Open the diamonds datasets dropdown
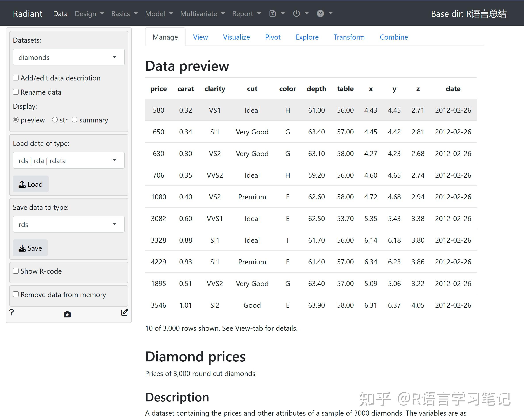The width and height of the screenshot is (524, 420). coord(69,57)
